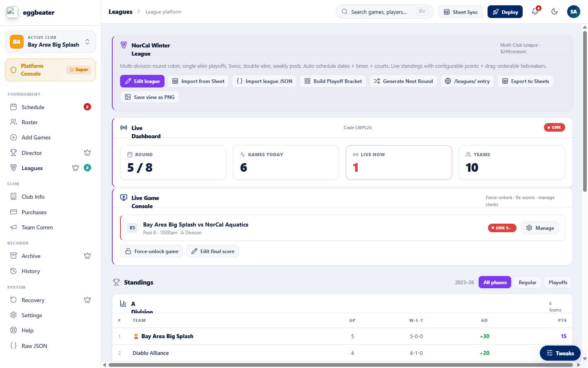
Task: Click the horizontal scrollbar thumb
Action: pyautogui.click(x=341, y=365)
